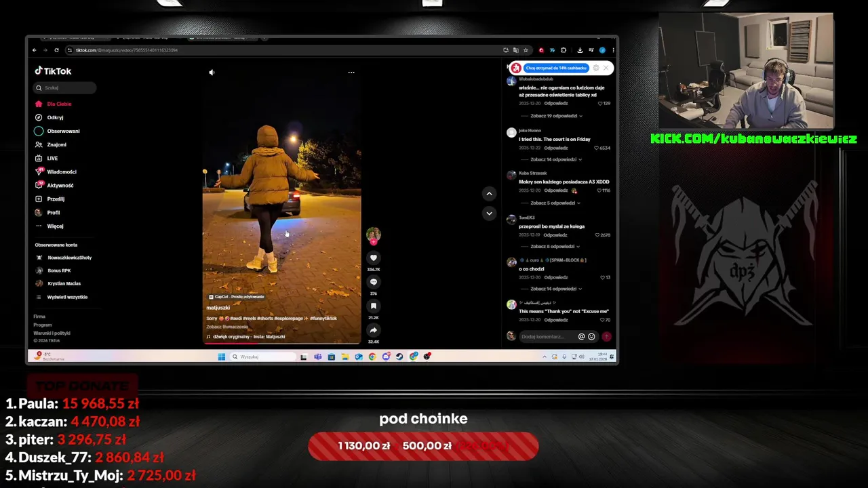This screenshot has height=488, width=868.
Task: Go to previous video with up arrow
Action: 489,194
